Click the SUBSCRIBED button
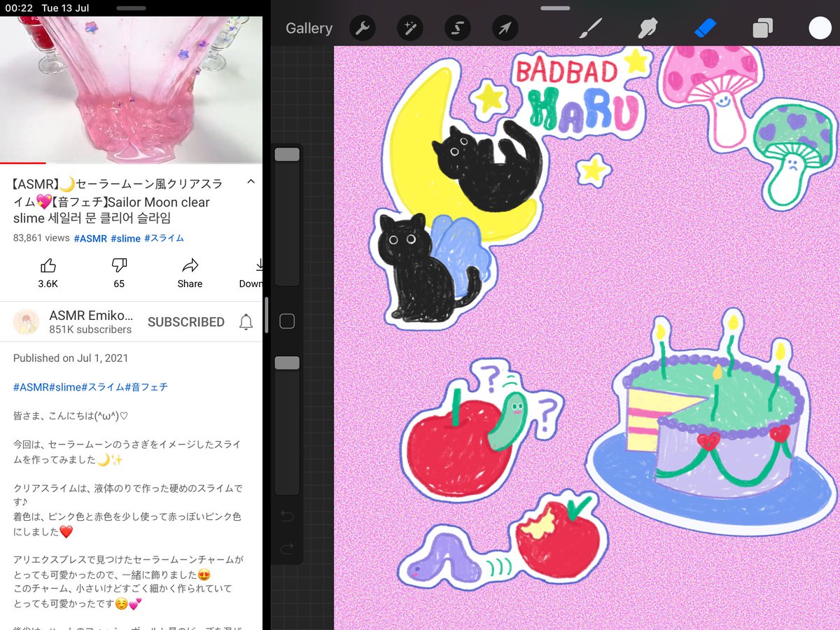This screenshot has height=630, width=840. click(186, 322)
